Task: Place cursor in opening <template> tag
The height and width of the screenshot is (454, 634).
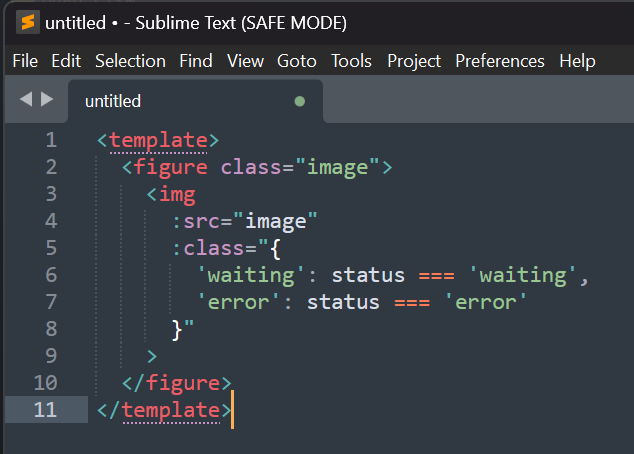Action: pyautogui.click(x=158, y=141)
